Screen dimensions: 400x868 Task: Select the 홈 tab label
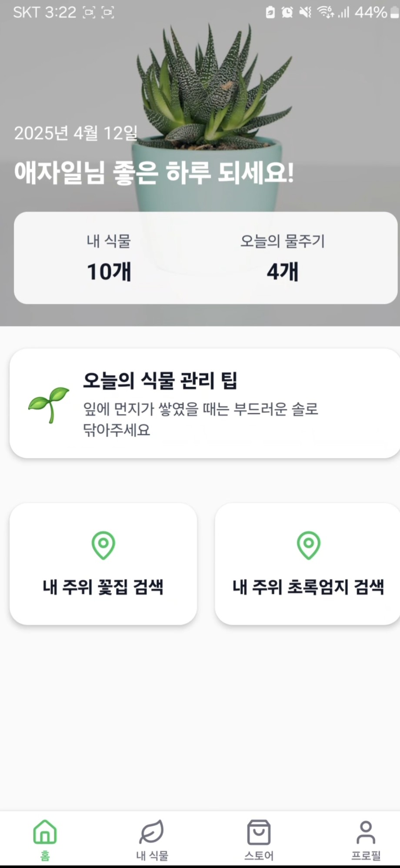tap(45, 855)
